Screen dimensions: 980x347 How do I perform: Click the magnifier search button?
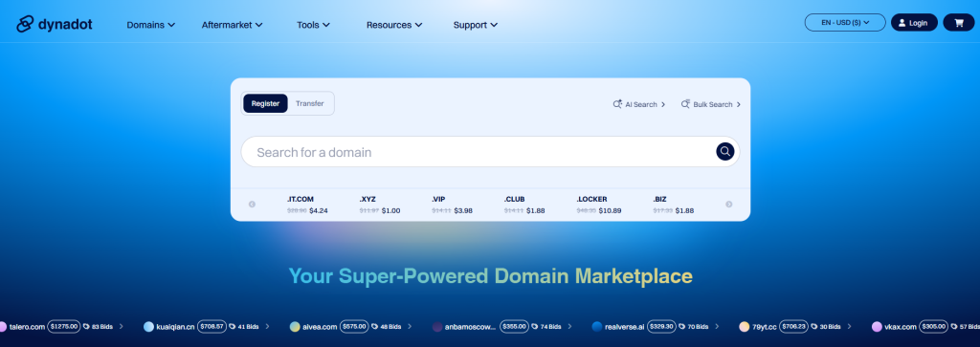point(724,152)
